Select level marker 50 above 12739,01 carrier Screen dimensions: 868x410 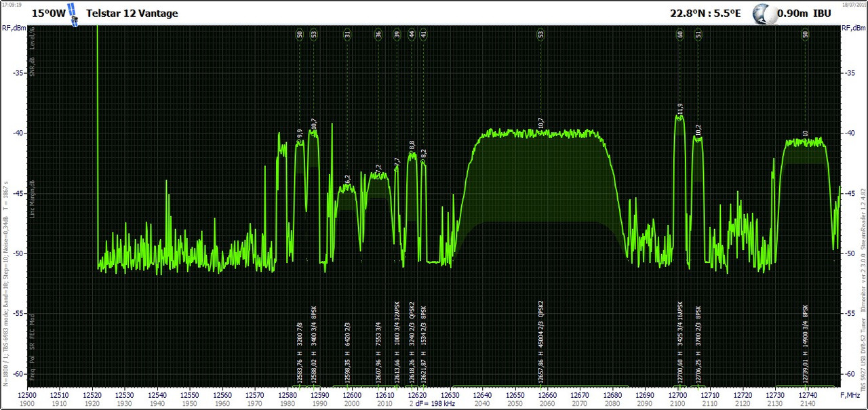coord(805,34)
